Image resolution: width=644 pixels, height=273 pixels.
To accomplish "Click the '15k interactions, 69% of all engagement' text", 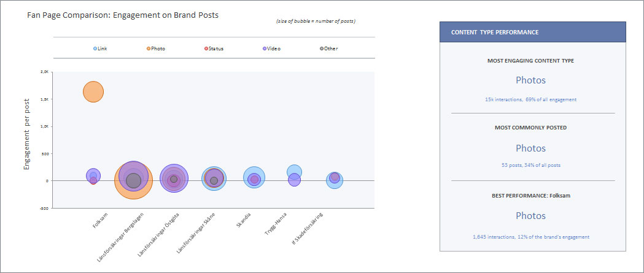I will (530, 99).
